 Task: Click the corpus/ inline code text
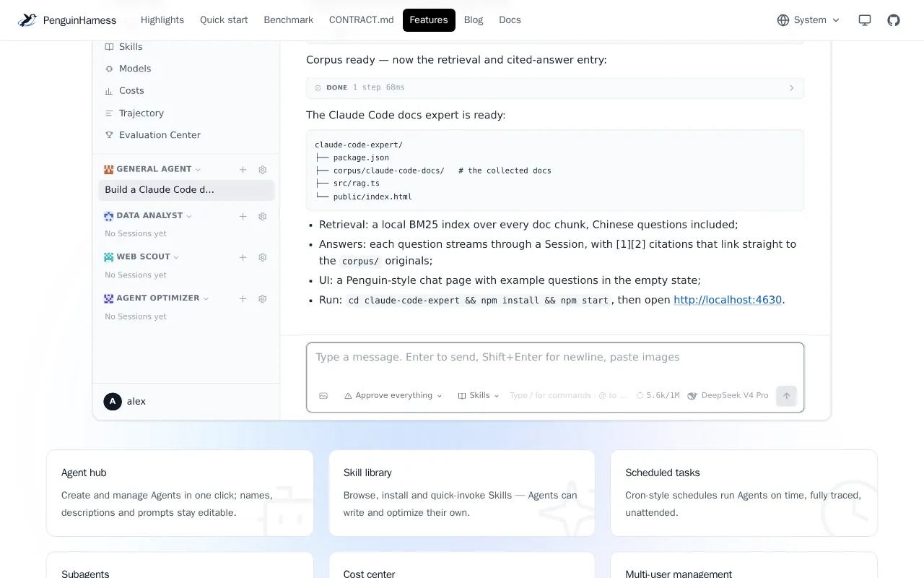pos(360,262)
